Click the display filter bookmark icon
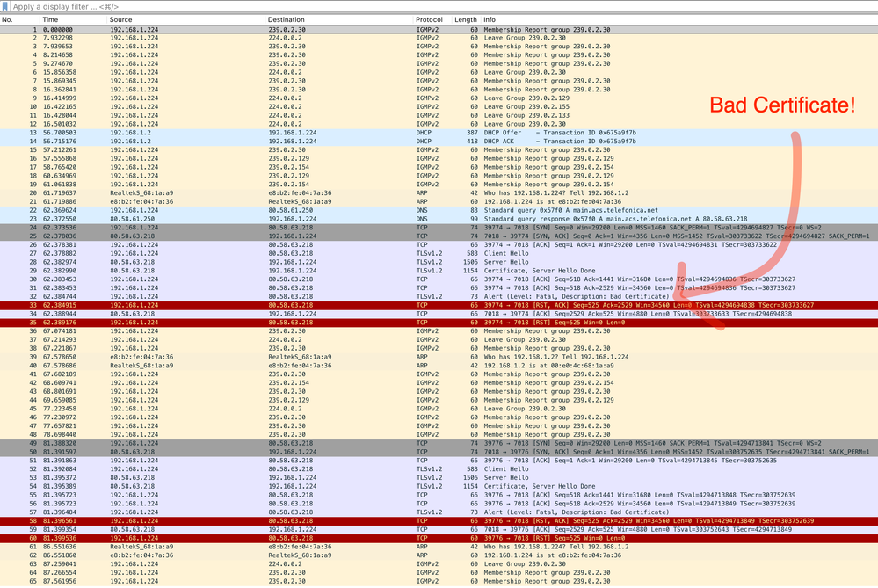Viewport: 878px width, 588px height. pyautogui.click(x=5, y=6)
